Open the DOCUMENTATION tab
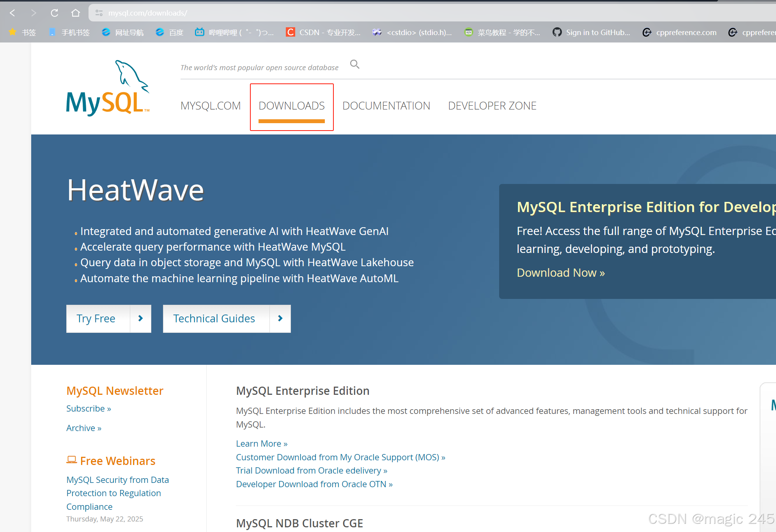This screenshot has height=532, width=776. (x=386, y=106)
